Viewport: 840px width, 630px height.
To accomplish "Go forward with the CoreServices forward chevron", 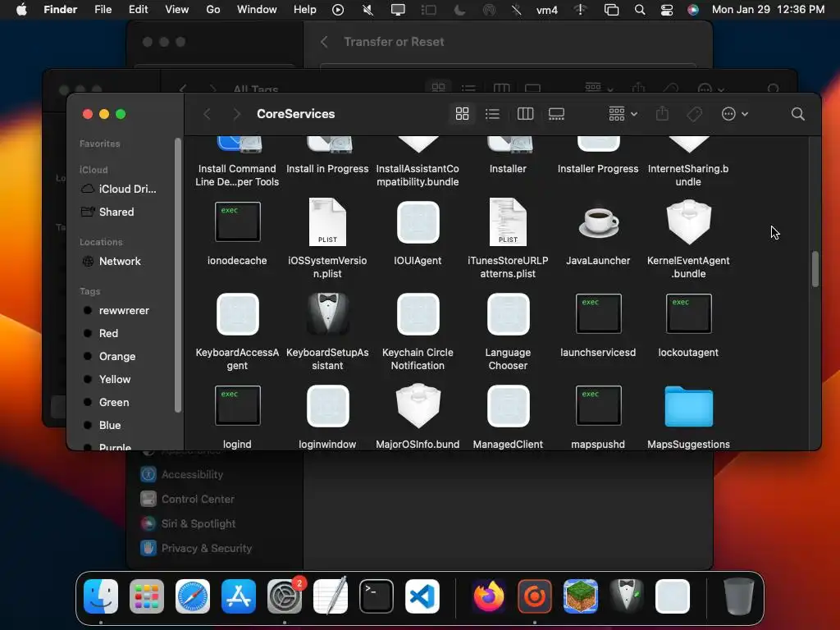I will 236,113.
